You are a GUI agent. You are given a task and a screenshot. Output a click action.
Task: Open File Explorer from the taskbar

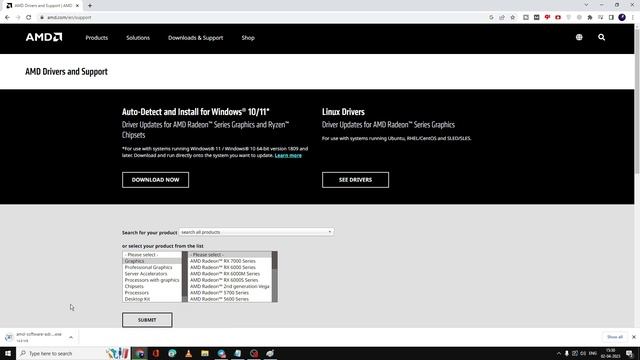coord(205,353)
